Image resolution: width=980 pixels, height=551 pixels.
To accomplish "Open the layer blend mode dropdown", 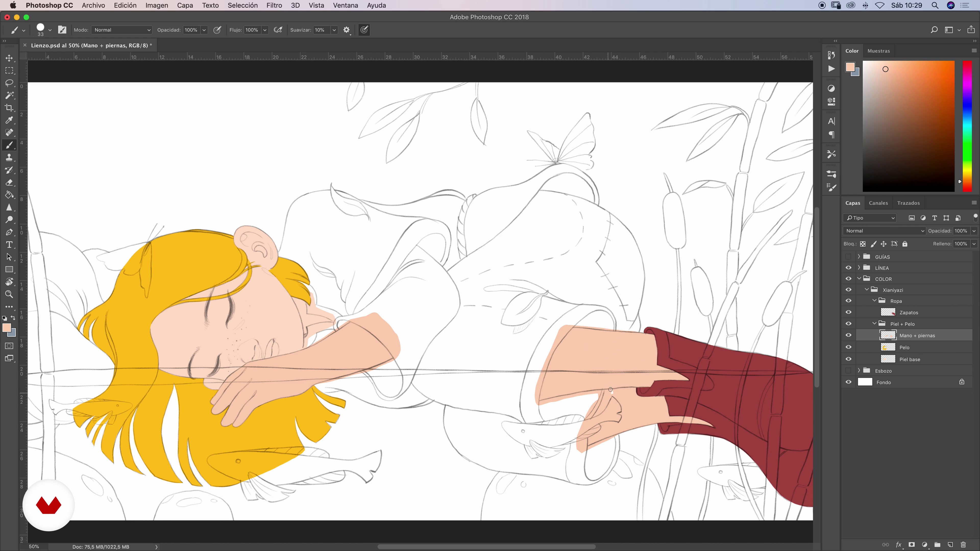I will [x=884, y=231].
